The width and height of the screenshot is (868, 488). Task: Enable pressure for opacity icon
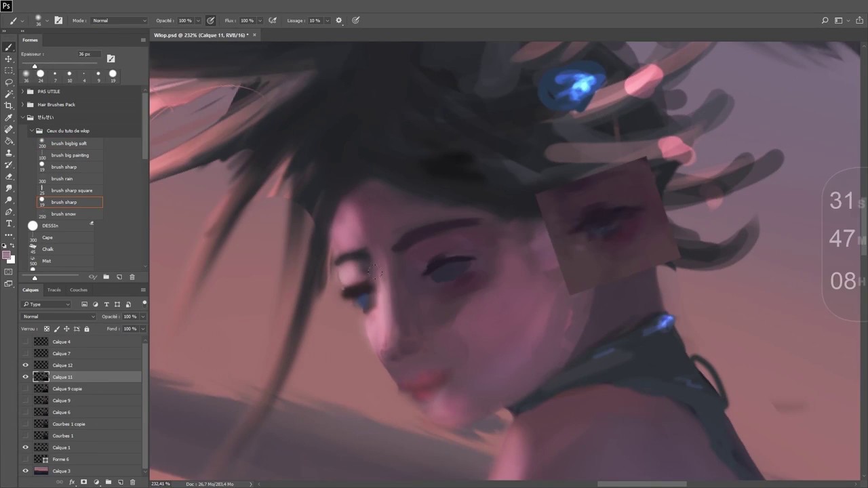point(211,20)
